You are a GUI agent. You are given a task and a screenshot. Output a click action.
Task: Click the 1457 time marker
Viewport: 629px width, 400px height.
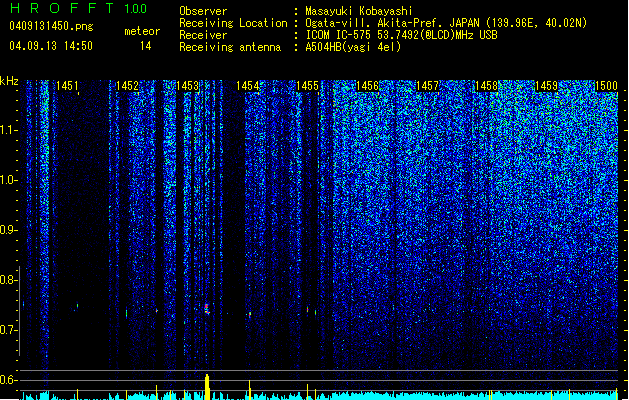[x=427, y=86]
